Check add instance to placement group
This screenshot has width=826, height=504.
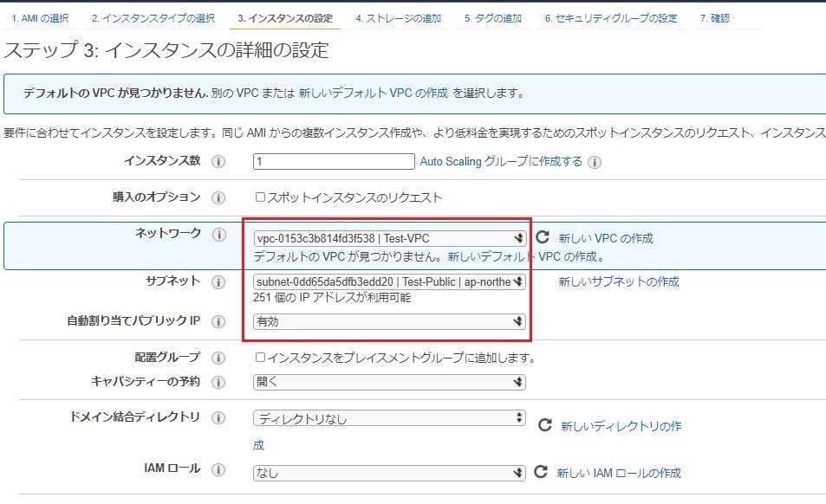tap(260, 358)
